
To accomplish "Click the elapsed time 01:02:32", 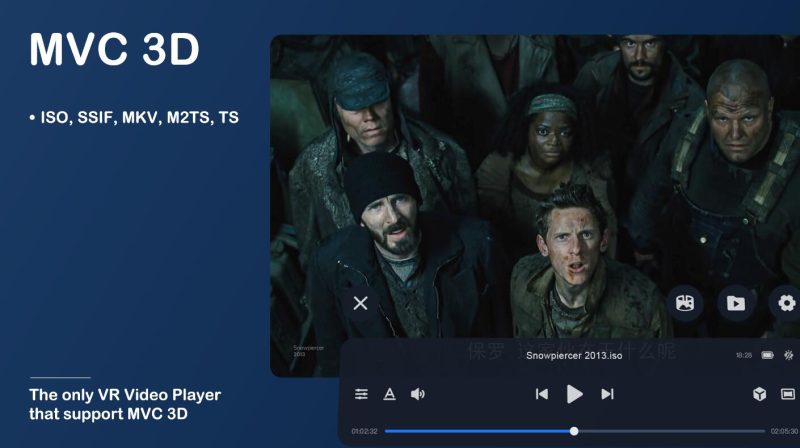I will tap(364, 431).
